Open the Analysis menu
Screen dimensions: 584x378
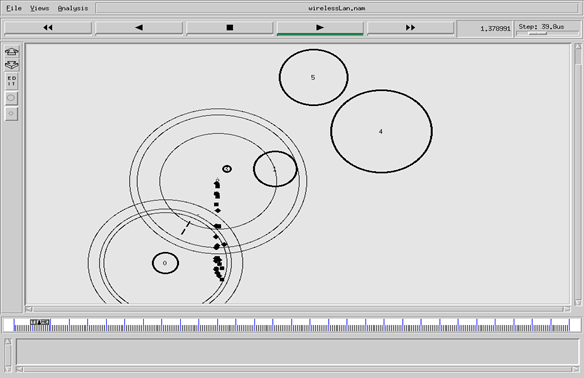pos(73,8)
